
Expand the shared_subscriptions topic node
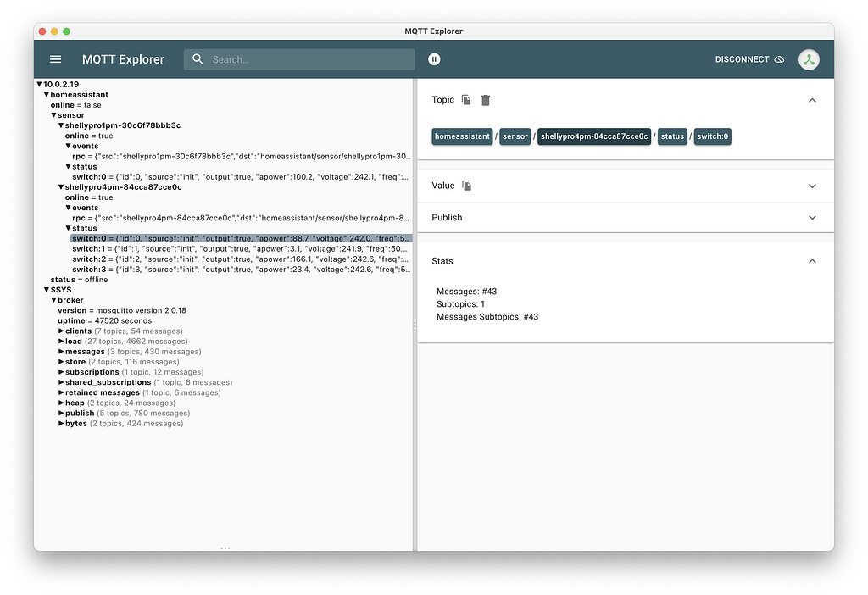pyautogui.click(x=61, y=382)
